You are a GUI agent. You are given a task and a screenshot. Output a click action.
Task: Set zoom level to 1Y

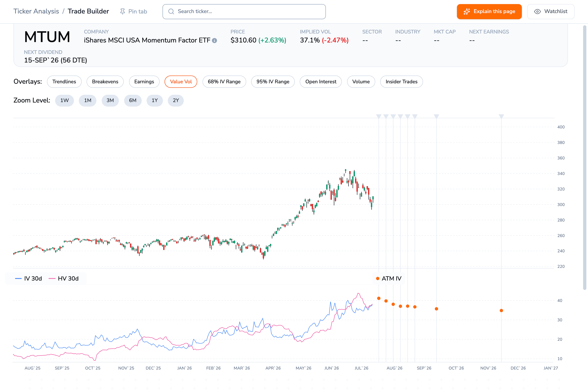click(x=155, y=100)
